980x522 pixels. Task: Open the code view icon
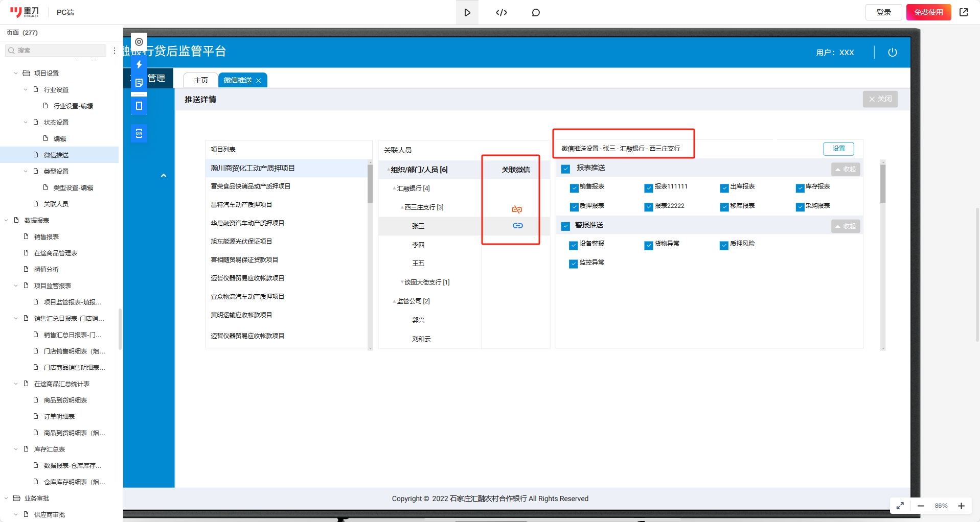pos(502,12)
